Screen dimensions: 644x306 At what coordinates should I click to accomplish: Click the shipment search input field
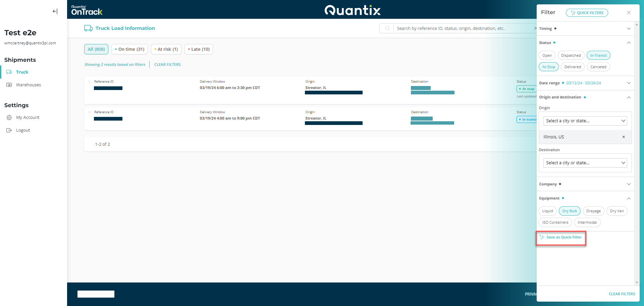pos(463,29)
